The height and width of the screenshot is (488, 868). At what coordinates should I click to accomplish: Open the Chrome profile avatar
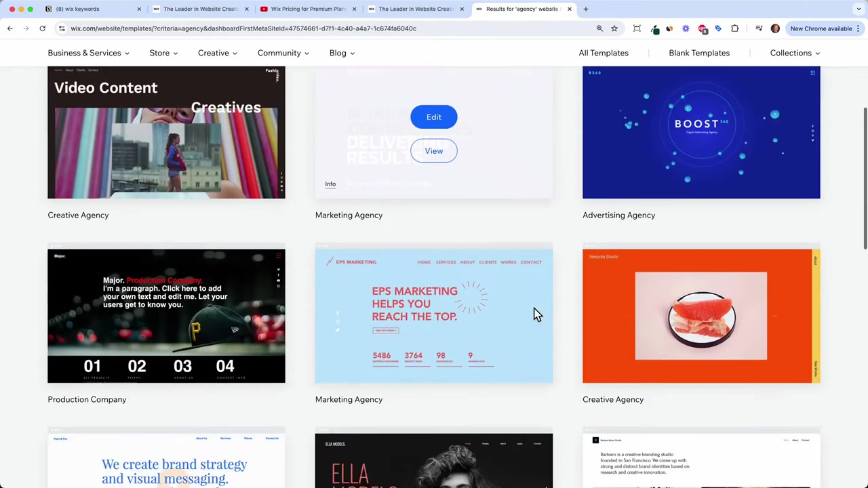click(x=775, y=28)
